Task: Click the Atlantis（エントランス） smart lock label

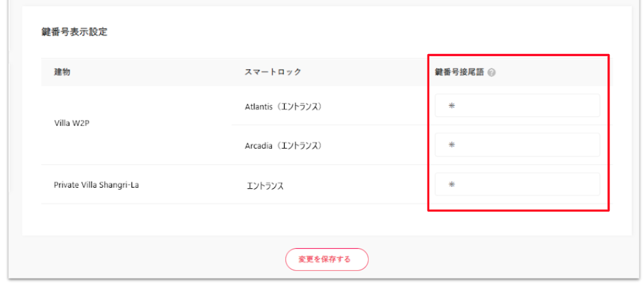Action: coord(282,106)
